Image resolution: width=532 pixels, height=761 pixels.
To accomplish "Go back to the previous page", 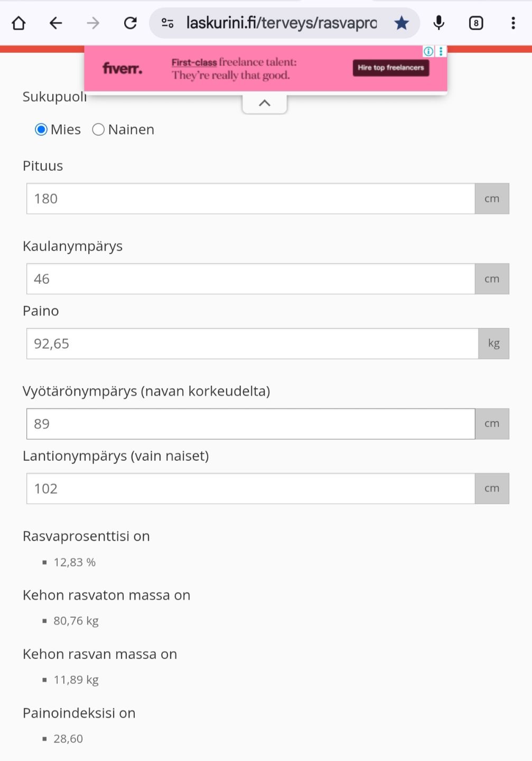I will (x=55, y=23).
